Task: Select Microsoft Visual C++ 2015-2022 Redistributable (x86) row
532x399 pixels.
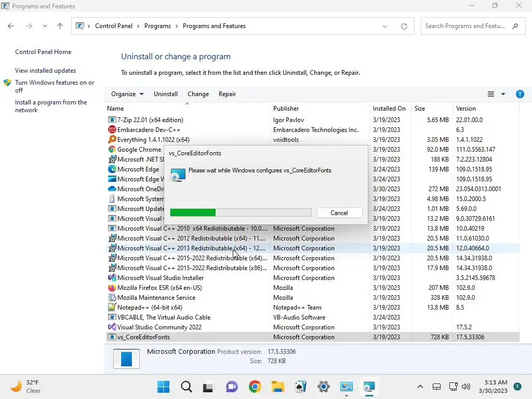Action: point(312,268)
